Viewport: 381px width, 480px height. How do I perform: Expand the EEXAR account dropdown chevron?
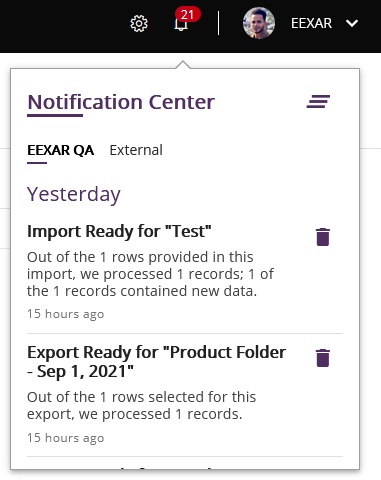352,23
